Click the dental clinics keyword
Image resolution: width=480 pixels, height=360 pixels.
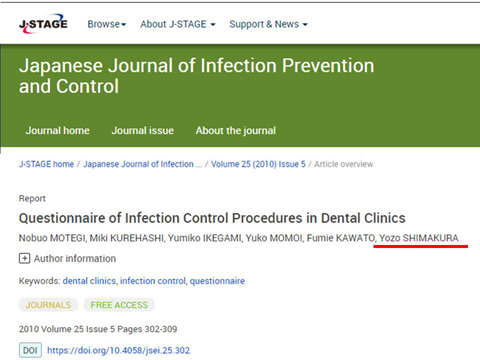pyautogui.click(x=89, y=281)
